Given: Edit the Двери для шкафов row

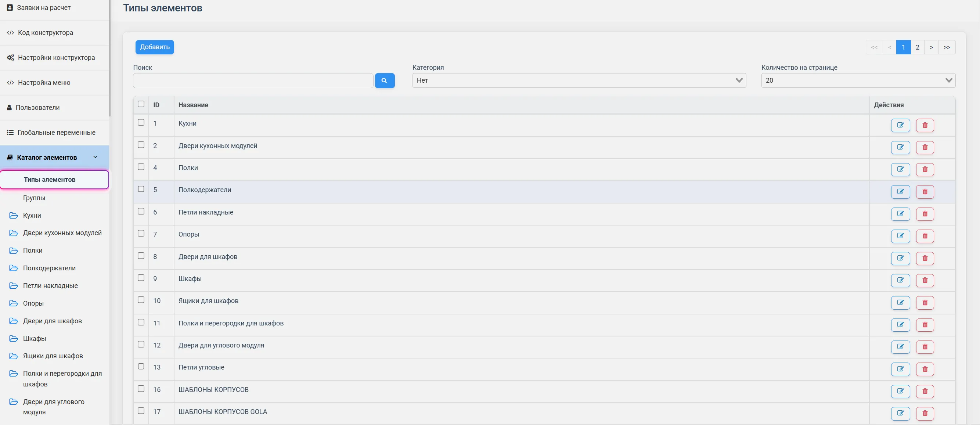Looking at the screenshot, I should (900, 258).
